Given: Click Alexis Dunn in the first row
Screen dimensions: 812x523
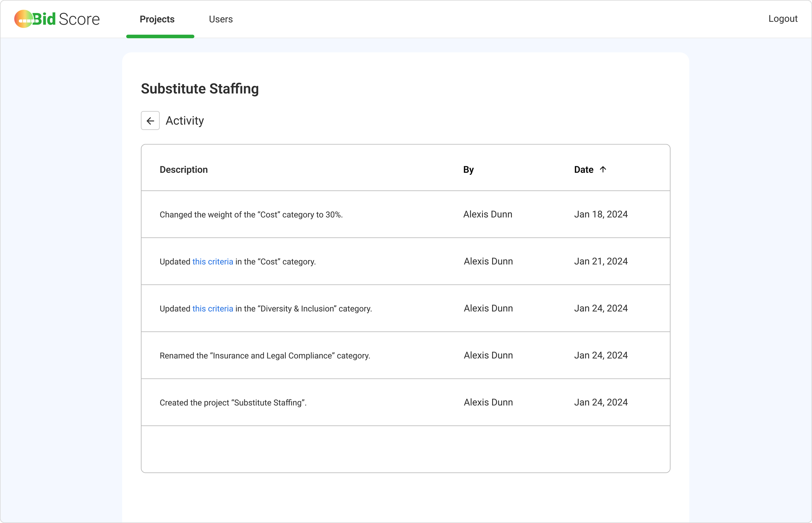Looking at the screenshot, I should 488,214.
